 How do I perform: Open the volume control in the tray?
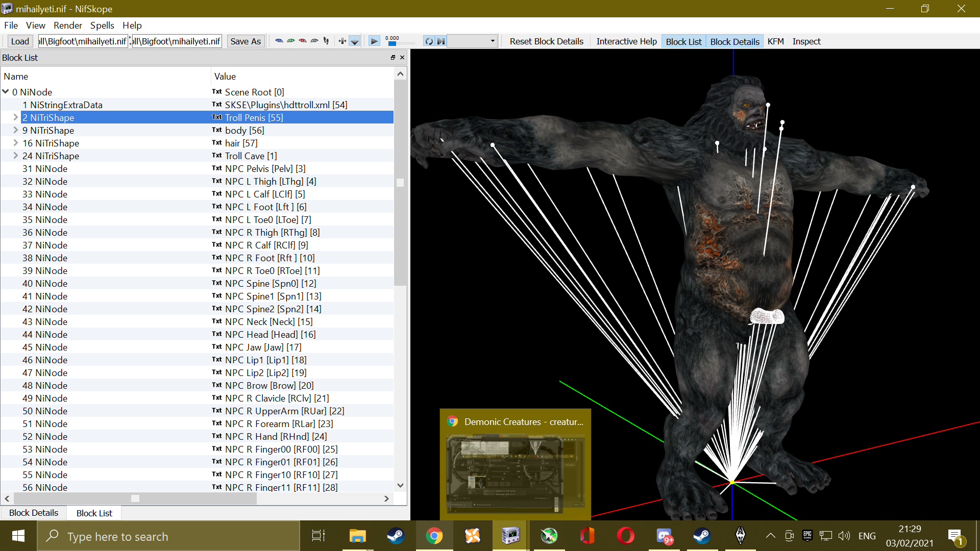click(x=844, y=536)
